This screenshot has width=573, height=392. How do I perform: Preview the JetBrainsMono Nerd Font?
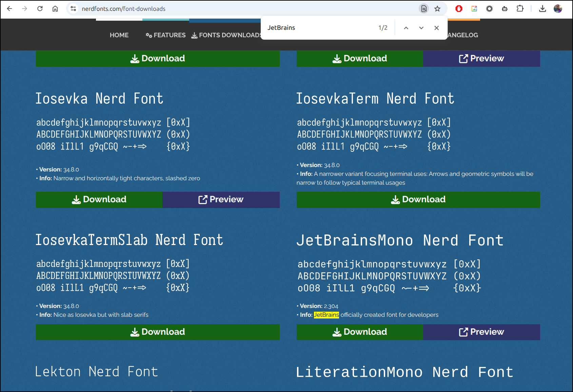point(481,332)
